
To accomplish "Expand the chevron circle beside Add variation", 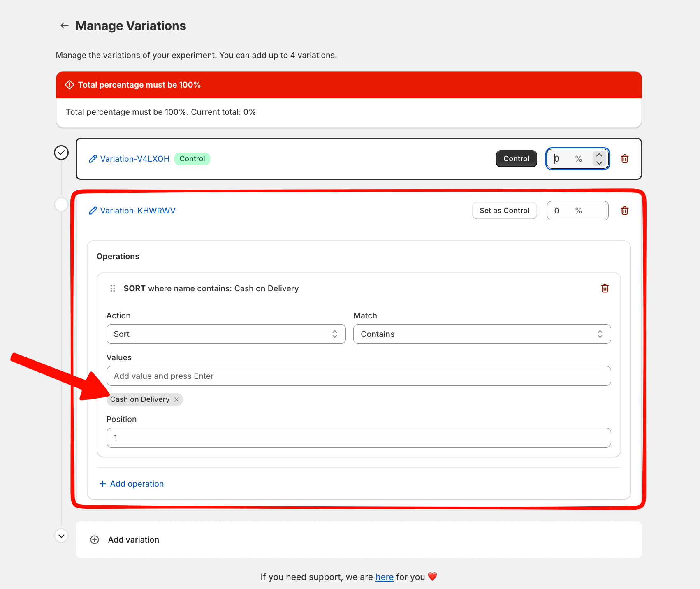I will point(61,536).
